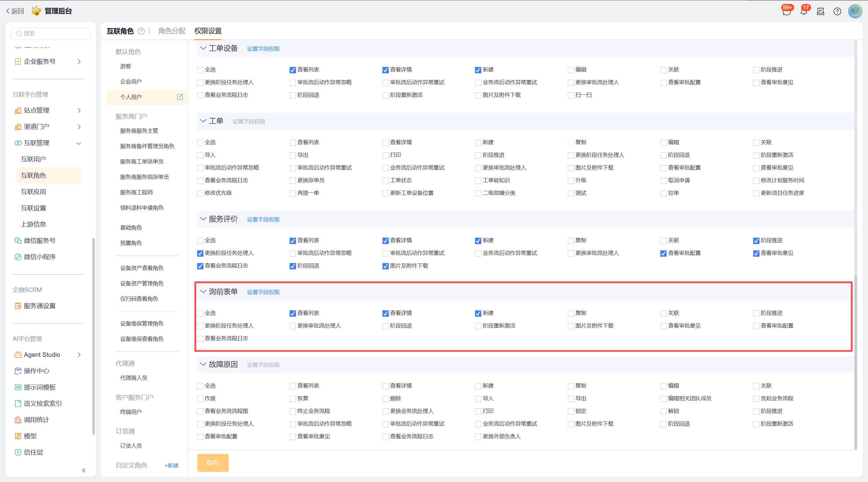Image resolution: width=868 pixels, height=482 pixels.
Task: Check 复制 in the 询前表单 section
Action: [571, 313]
